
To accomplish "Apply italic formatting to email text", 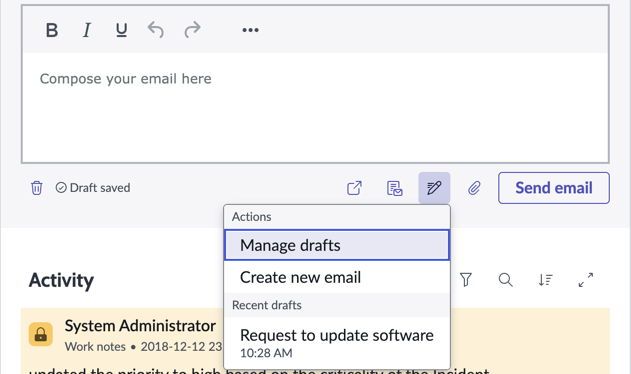I will [87, 30].
